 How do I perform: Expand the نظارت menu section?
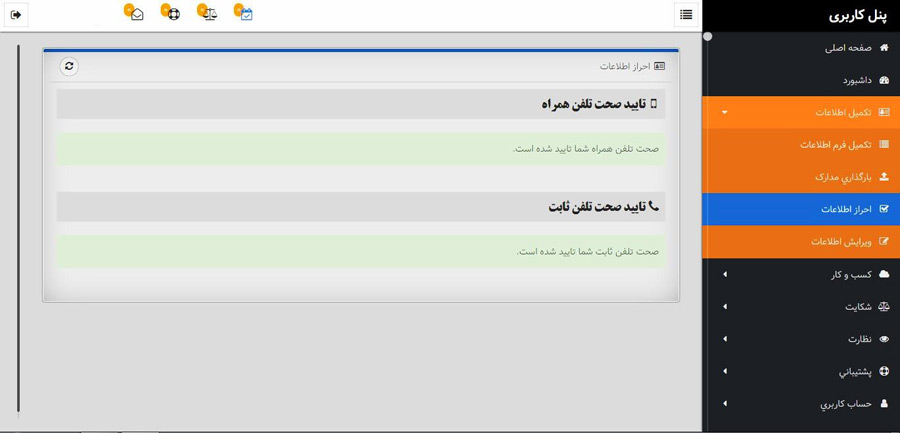725,339
